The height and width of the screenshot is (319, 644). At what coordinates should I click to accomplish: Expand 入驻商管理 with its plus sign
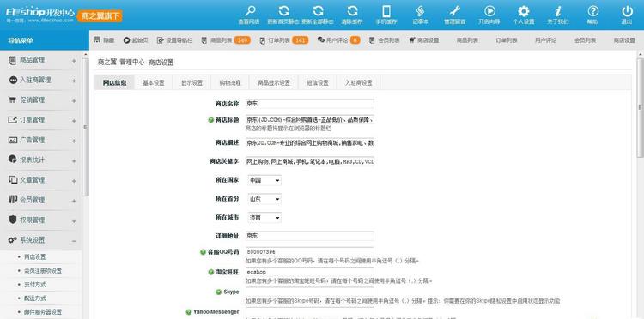click(x=74, y=81)
